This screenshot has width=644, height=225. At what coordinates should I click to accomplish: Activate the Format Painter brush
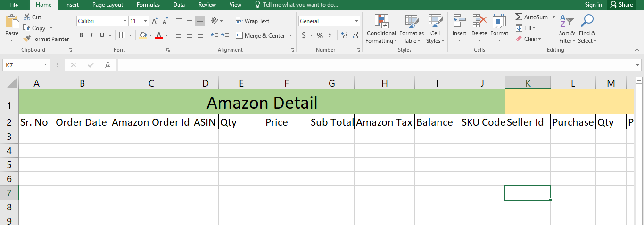click(x=26, y=39)
